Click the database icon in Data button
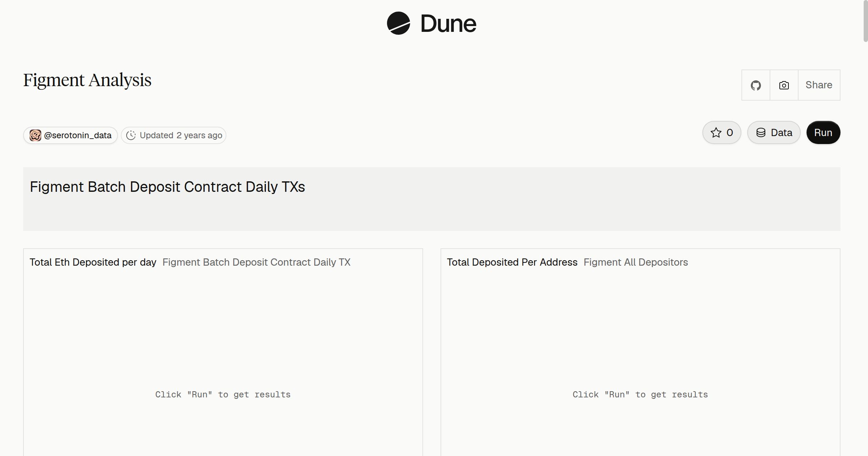 (x=761, y=133)
